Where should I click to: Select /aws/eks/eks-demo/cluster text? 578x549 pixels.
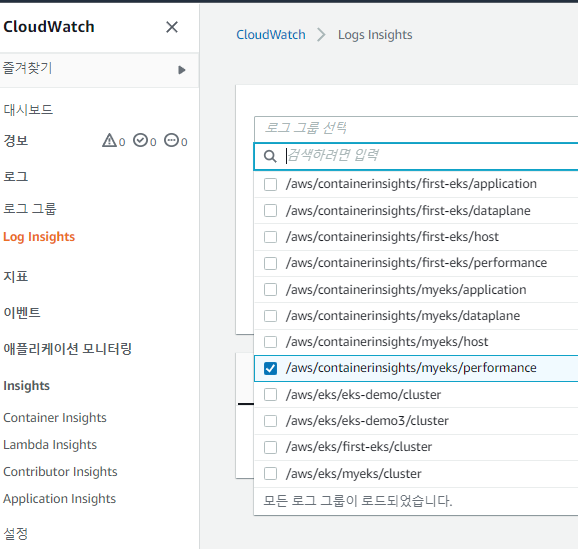click(363, 395)
